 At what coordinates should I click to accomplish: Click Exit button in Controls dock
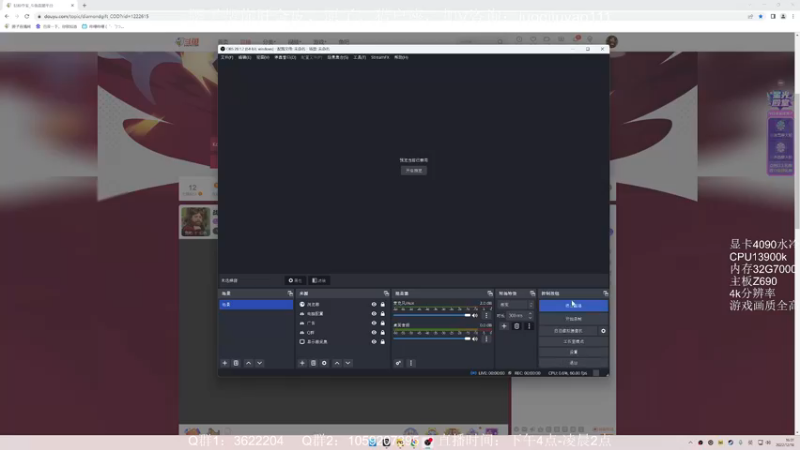click(x=573, y=363)
